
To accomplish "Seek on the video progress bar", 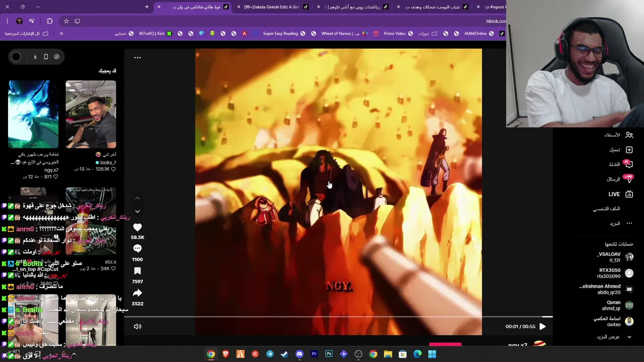I will (338, 317).
